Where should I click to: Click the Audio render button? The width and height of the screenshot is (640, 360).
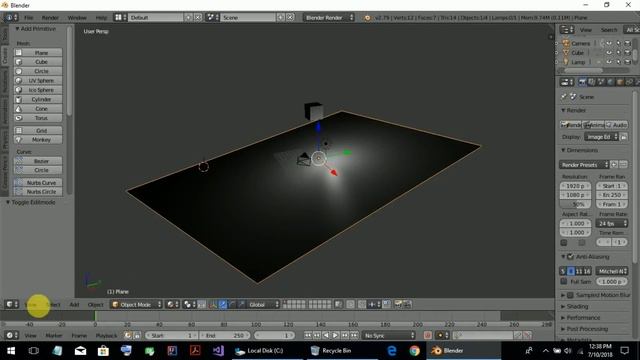[x=617, y=125]
